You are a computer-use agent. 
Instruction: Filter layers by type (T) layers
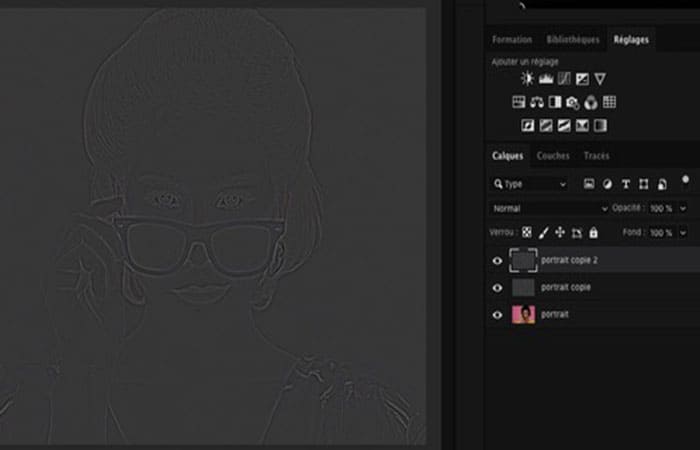(x=625, y=184)
